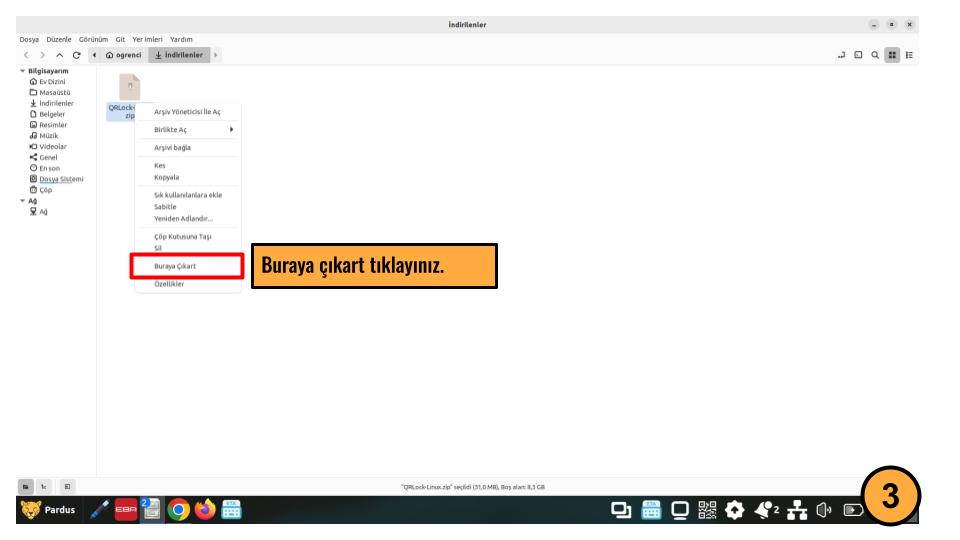The width and height of the screenshot is (960, 540).
Task: Open the EBA app in taskbar
Action: pos(127,510)
